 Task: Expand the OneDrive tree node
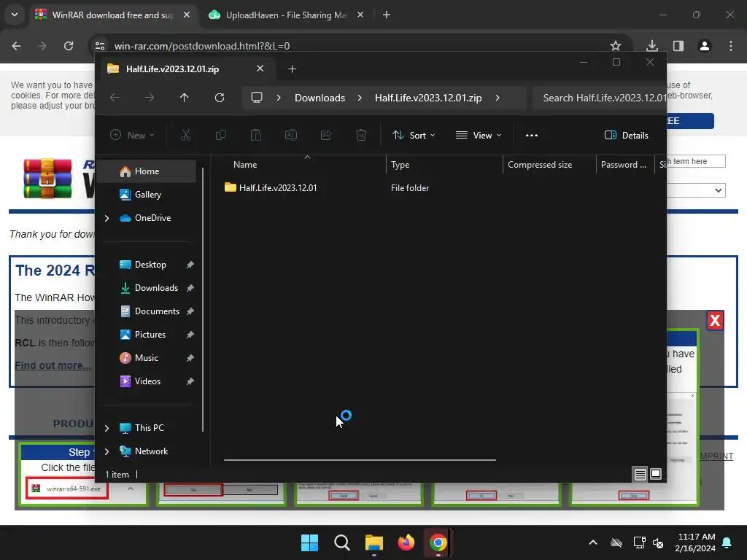click(x=107, y=218)
